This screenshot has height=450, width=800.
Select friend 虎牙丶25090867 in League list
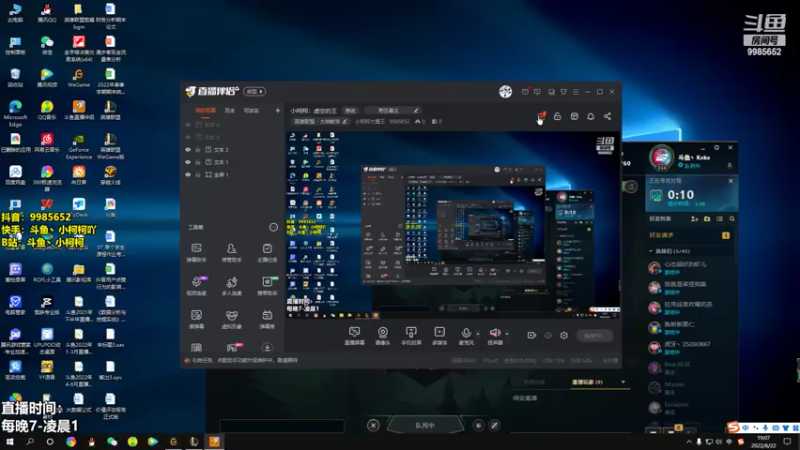click(x=689, y=347)
